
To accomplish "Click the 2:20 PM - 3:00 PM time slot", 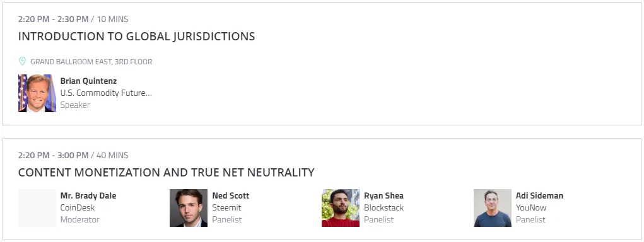I will point(54,156).
